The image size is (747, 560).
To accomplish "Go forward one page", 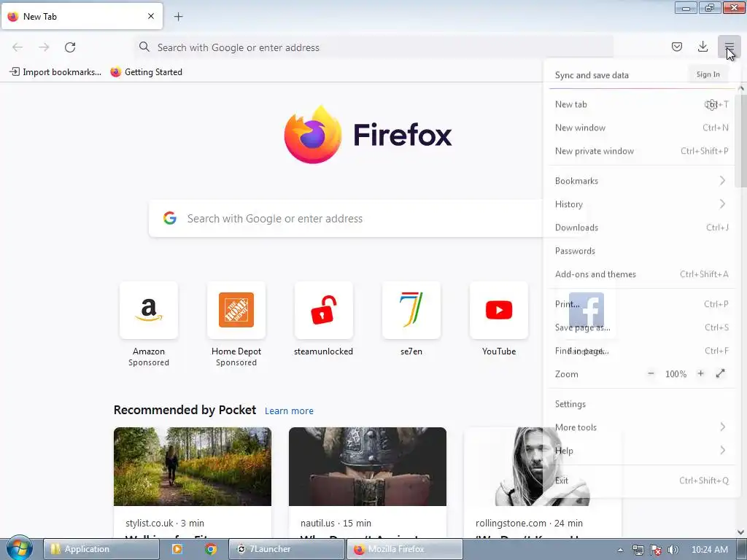I will pyautogui.click(x=44, y=47).
